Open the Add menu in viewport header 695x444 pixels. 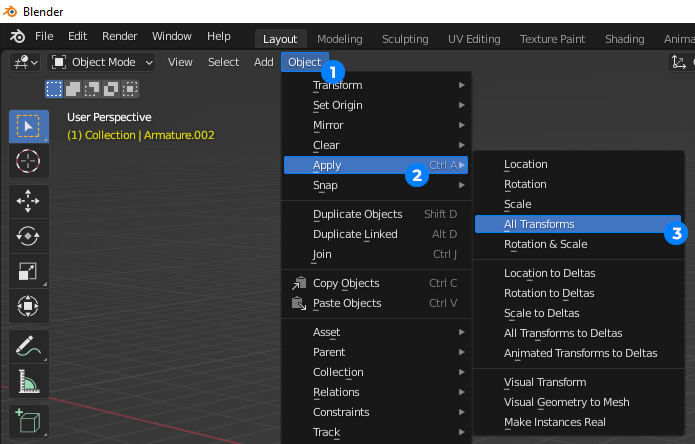click(x=264, y=62)
